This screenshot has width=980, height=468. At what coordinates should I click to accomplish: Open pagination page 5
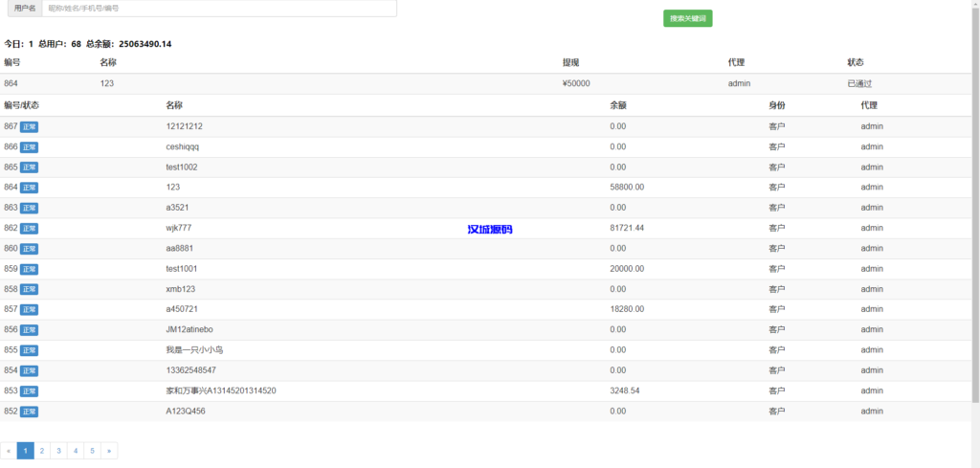[x=92, y=450]
